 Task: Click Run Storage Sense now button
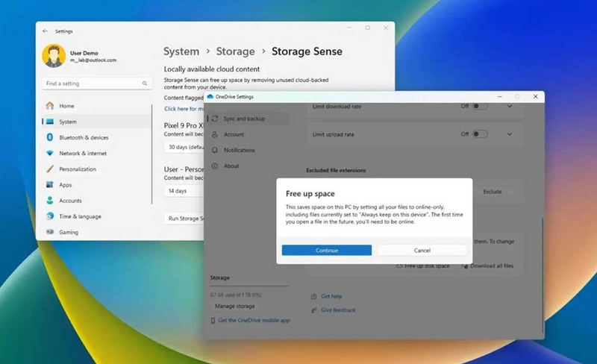185,218
